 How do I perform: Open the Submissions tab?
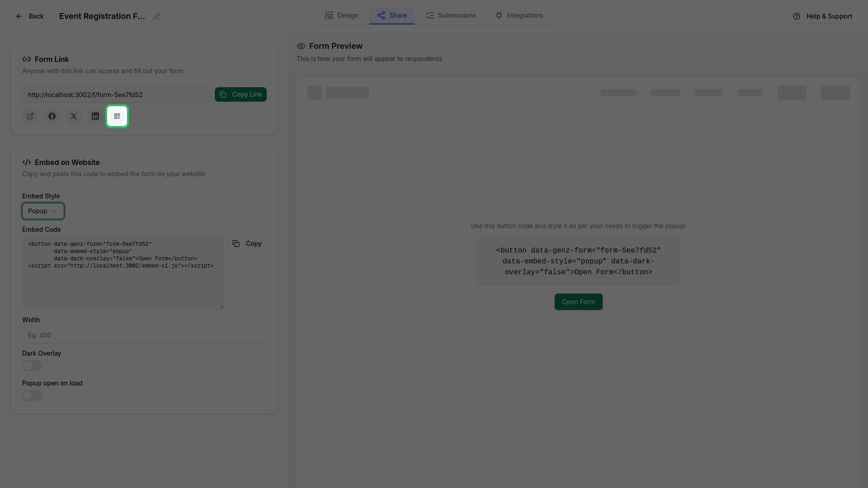tap(451, 15)
